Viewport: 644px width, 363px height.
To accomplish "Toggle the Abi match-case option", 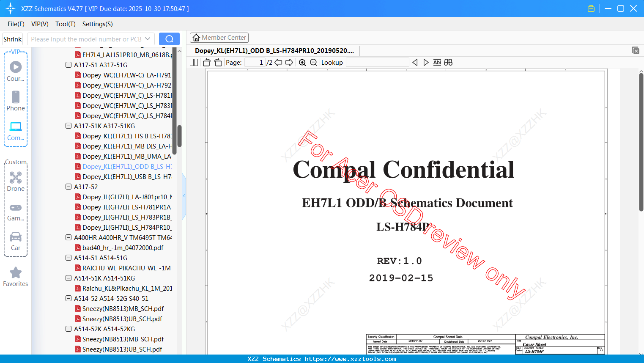I will point(437,63).
